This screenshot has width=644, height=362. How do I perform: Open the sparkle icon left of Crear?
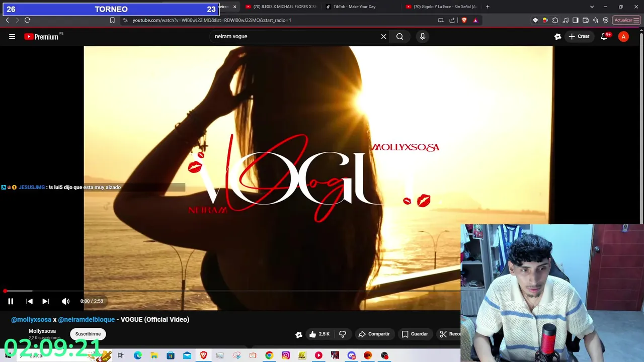(x=557, y=36)
